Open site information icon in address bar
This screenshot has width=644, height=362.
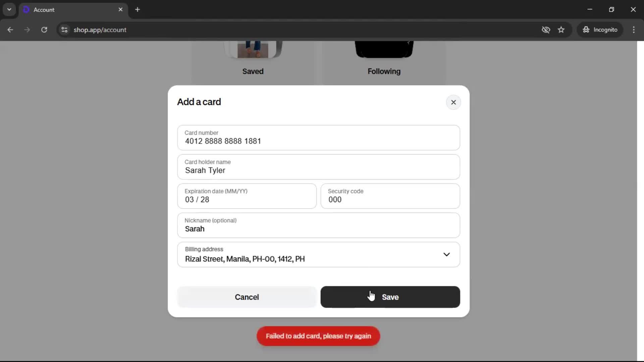coord(64,30)
